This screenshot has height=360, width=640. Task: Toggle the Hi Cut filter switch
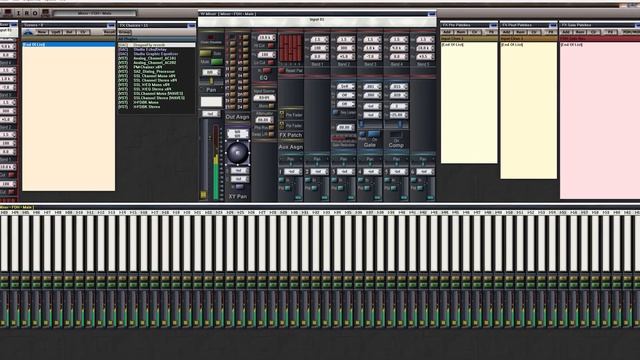271,46
